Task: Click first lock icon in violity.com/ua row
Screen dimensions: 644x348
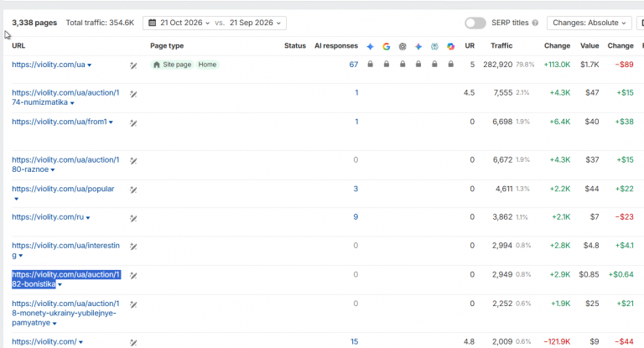Action: [x=371, y=64]
